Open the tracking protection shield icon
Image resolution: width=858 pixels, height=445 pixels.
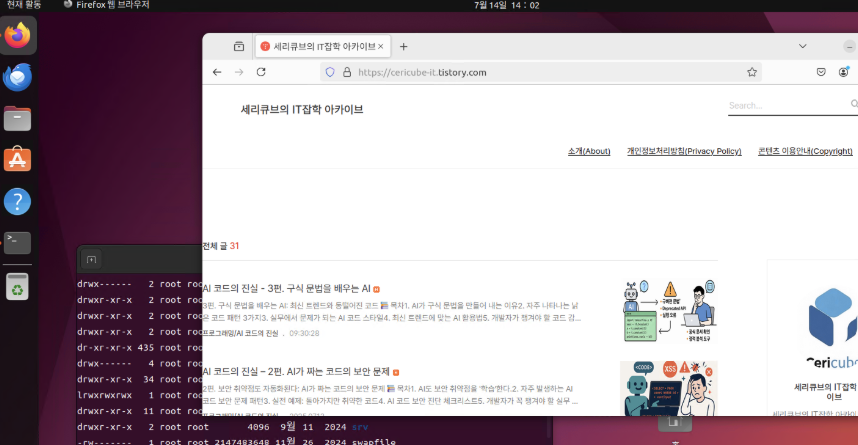(x=330, y=72)
